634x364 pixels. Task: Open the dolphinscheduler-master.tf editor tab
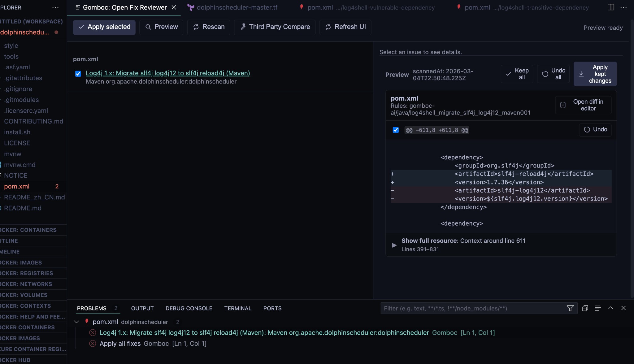coord(237,7)
